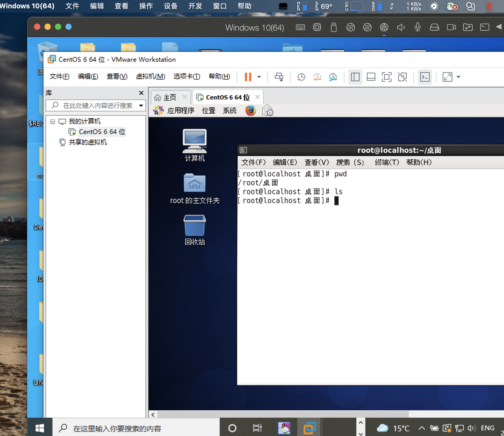Open Task View on the Windows taskbar

pos(257,428)
